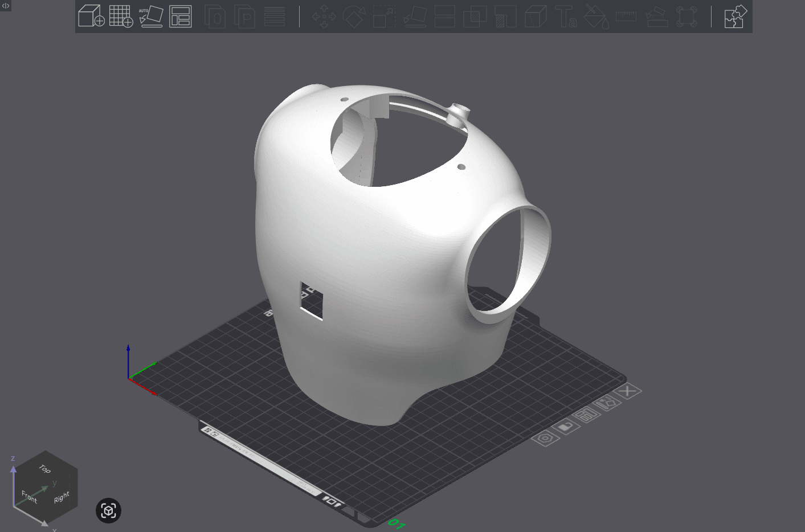Select the Move tool
This screenshot has width=805, height=532.
[x=324, y=17]
